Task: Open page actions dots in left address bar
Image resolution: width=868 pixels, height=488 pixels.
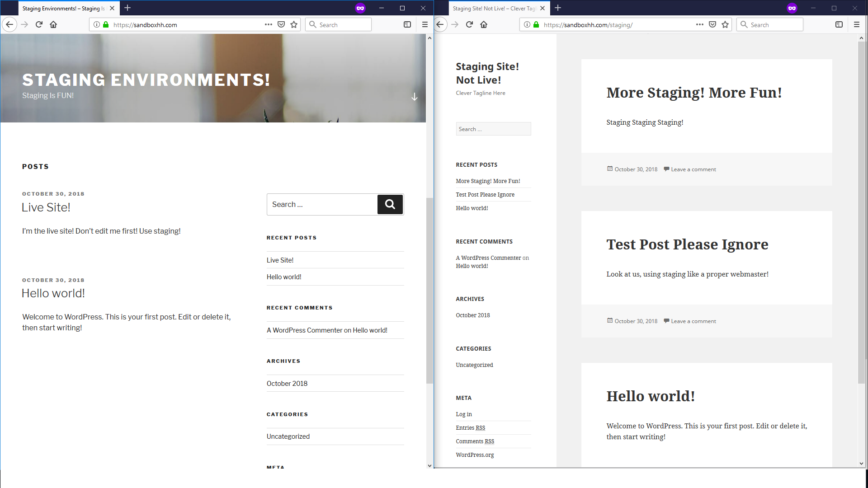Action: pyautogui.click(x=269, y=25)
